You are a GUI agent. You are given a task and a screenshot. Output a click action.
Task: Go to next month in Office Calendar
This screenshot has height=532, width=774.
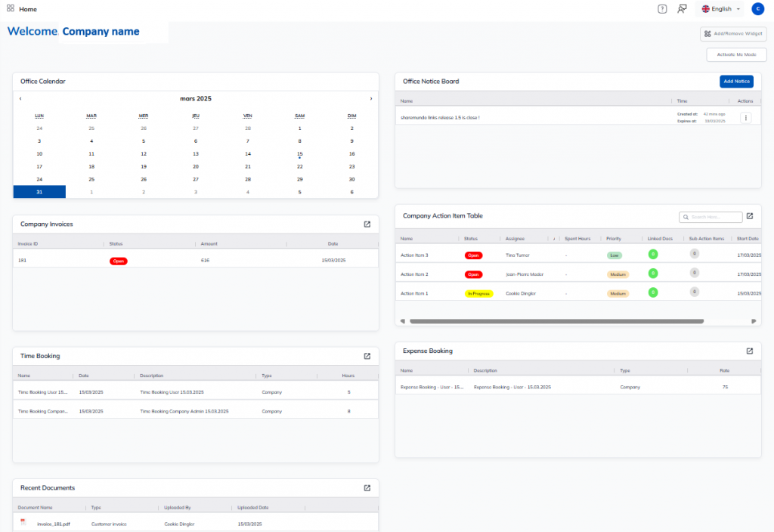pos(371,99)
